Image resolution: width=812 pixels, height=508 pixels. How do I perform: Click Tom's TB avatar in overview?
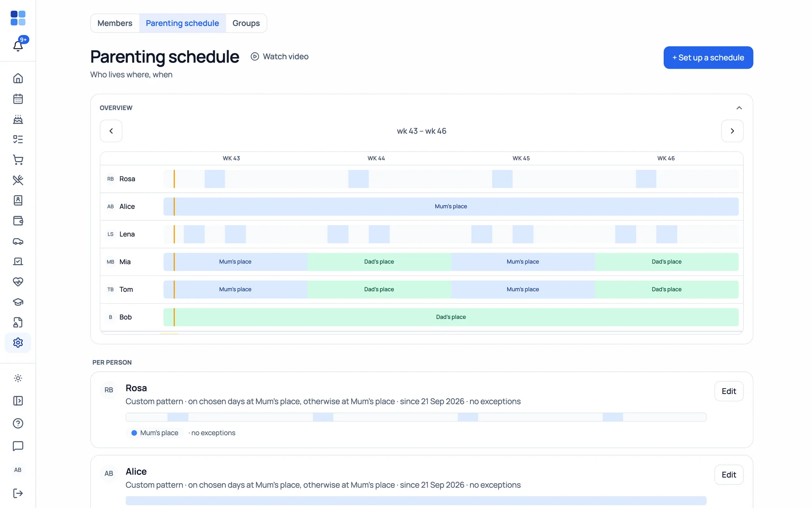[110, 289]
